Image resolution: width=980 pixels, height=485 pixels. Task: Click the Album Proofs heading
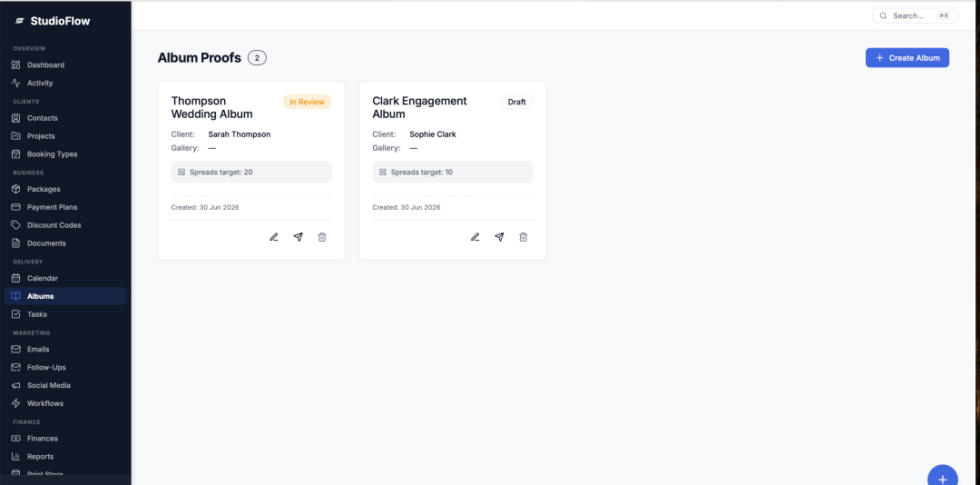[200, 58]
